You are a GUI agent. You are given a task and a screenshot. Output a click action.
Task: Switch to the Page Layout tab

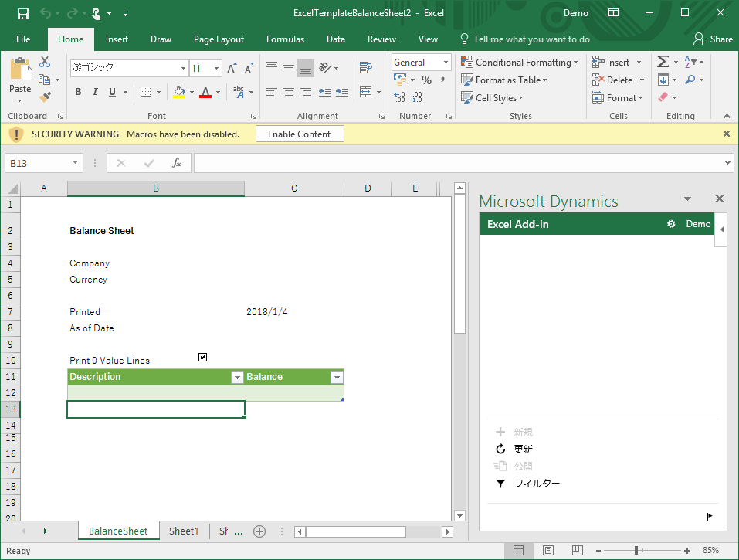[219, 39]
